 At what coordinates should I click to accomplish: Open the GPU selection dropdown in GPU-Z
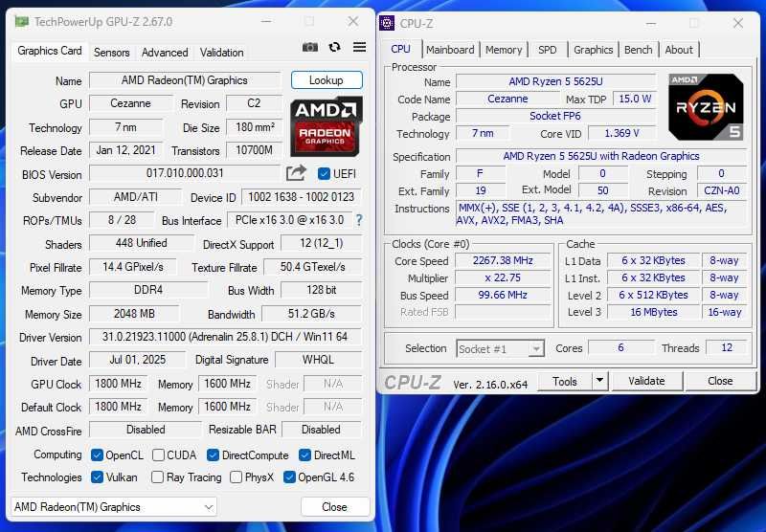[114, 507]
